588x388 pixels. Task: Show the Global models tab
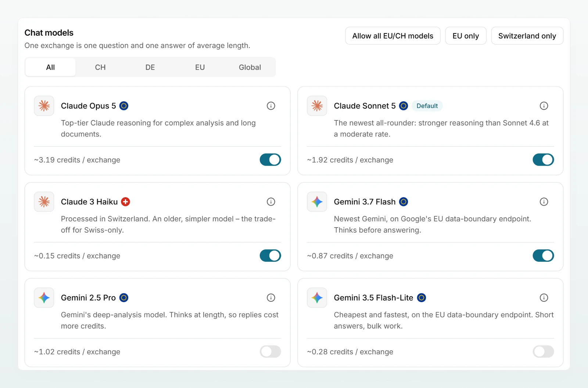250,67
